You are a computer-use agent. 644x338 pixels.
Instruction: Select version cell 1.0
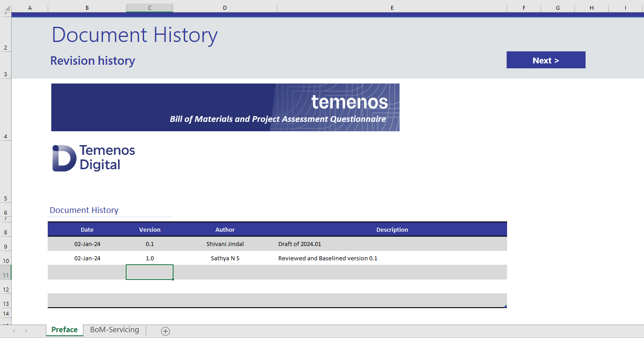coord(150,258)
